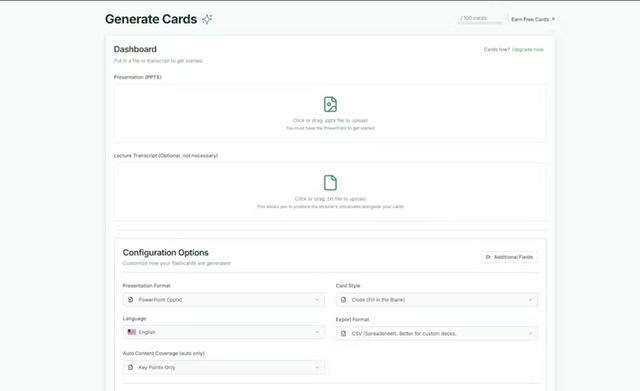
Task: Click the Dashboard heading
Action: click(x=135, y=49)
